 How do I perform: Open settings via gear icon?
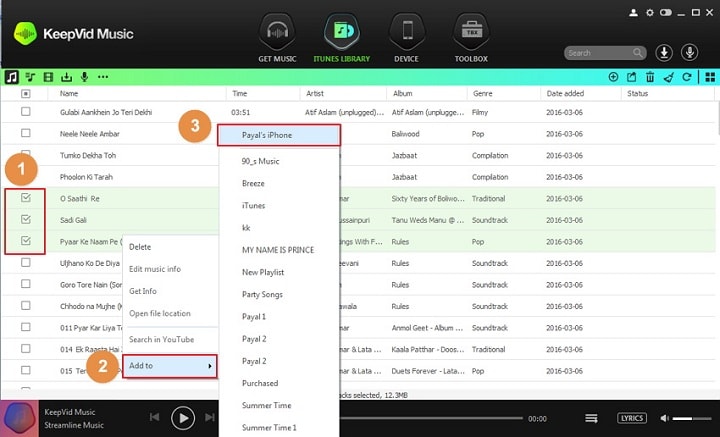(650, 13)
